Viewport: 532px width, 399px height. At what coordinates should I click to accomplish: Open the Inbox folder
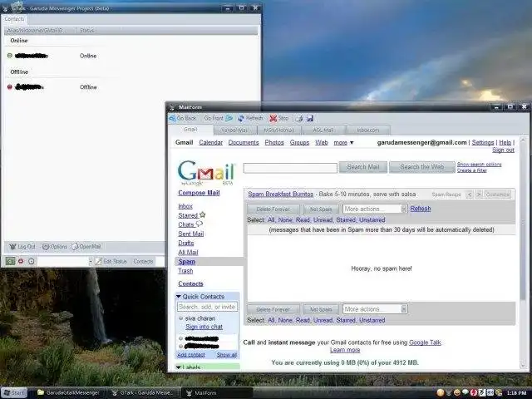185,206
